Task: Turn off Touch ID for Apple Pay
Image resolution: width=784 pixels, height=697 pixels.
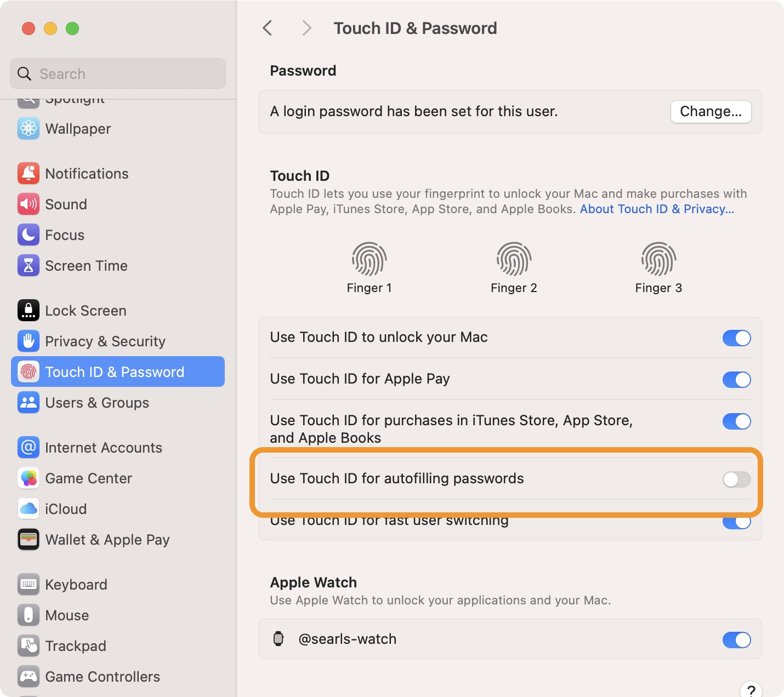Action: (736, 380)
